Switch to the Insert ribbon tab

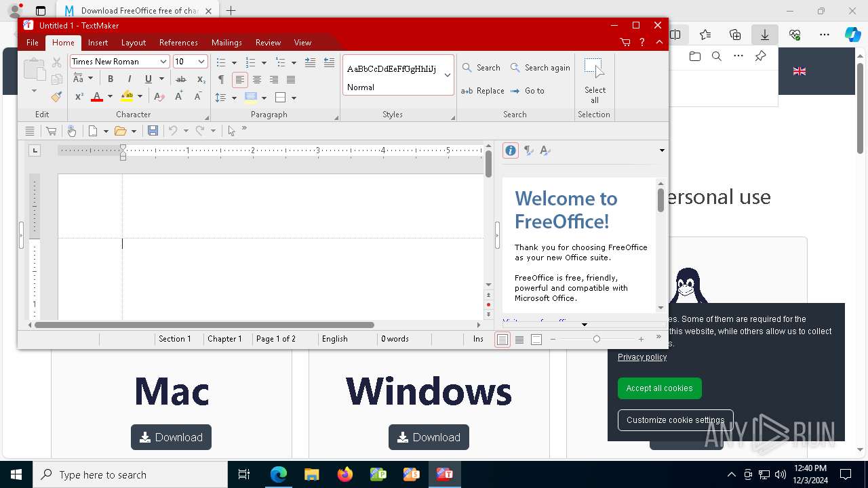[x=98, y=42]
